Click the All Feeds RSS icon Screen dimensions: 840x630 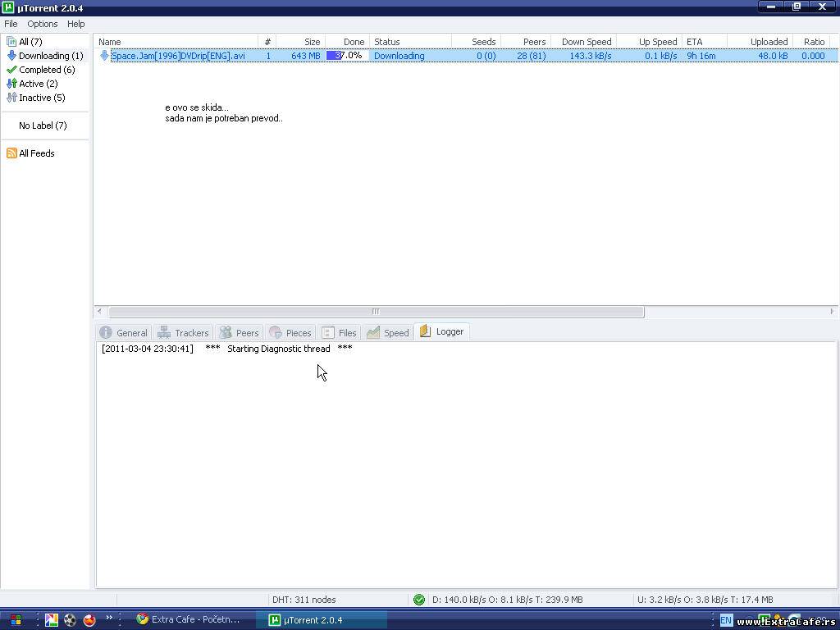click(x=11, y=153)
